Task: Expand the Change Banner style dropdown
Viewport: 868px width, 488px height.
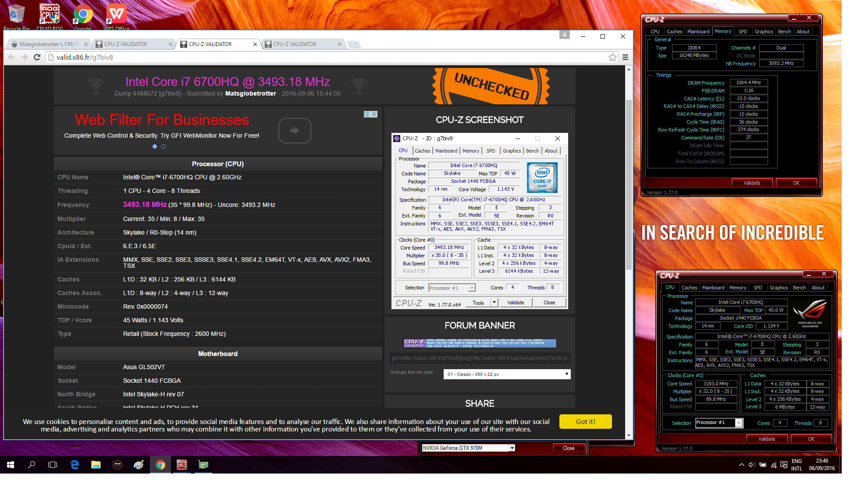Action: coord(507,374)
